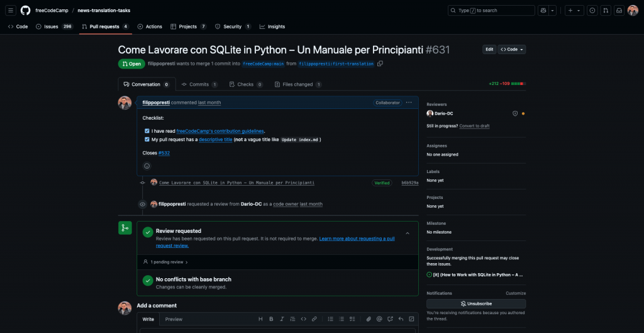Open the Projects repository tab
644x333 pixels.
189,26
